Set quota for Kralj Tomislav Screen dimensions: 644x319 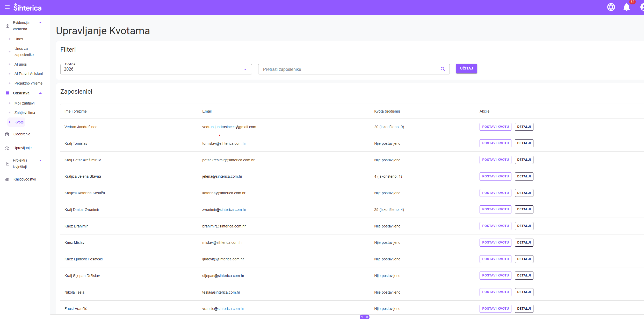(495, 143)
